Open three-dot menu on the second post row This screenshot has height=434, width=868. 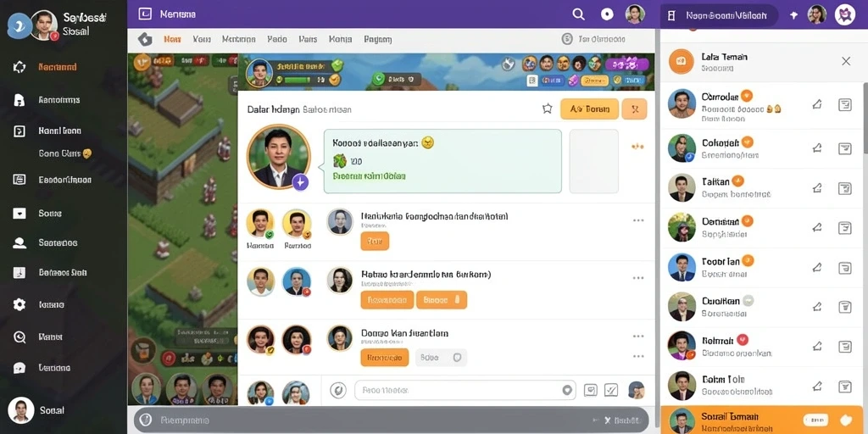coord(638,278)
